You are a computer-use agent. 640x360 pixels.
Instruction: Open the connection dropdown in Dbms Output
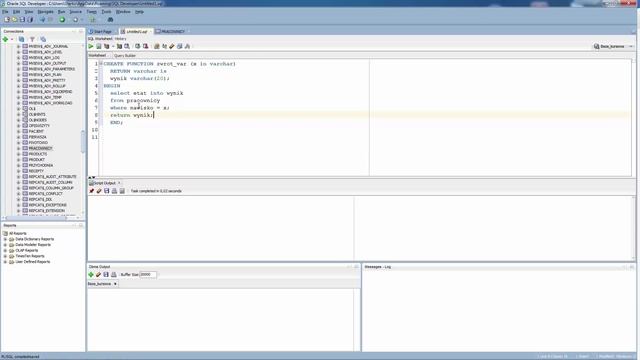click(115, 284)
